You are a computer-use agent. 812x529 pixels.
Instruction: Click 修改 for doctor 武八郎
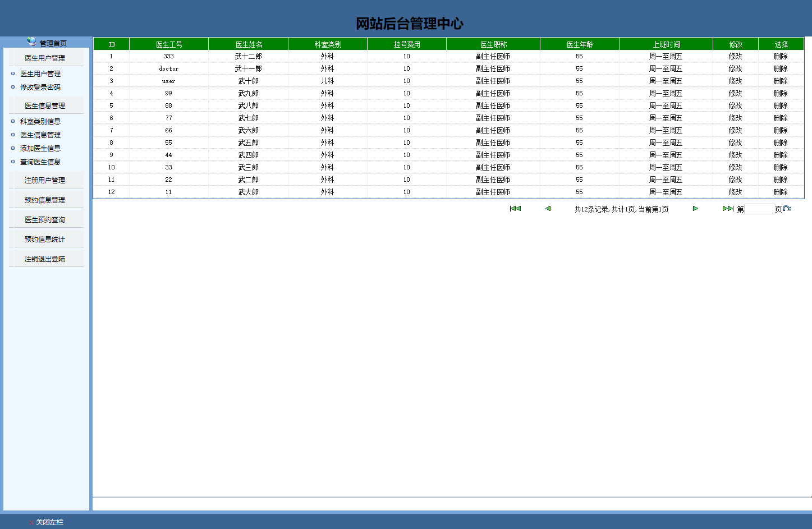click(x=736, y=105)
